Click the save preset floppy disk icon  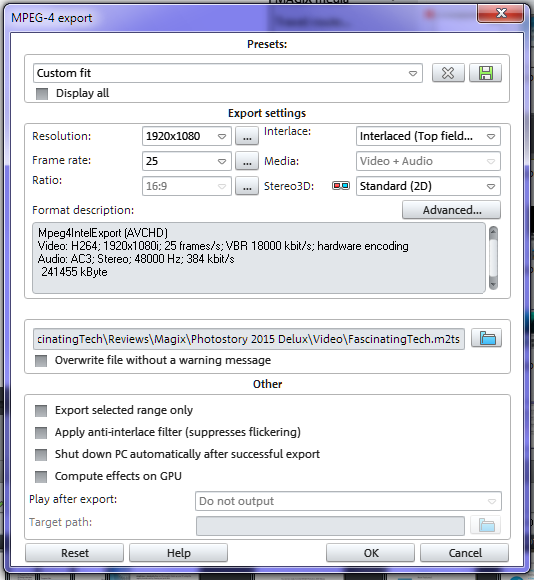[486, 73]
